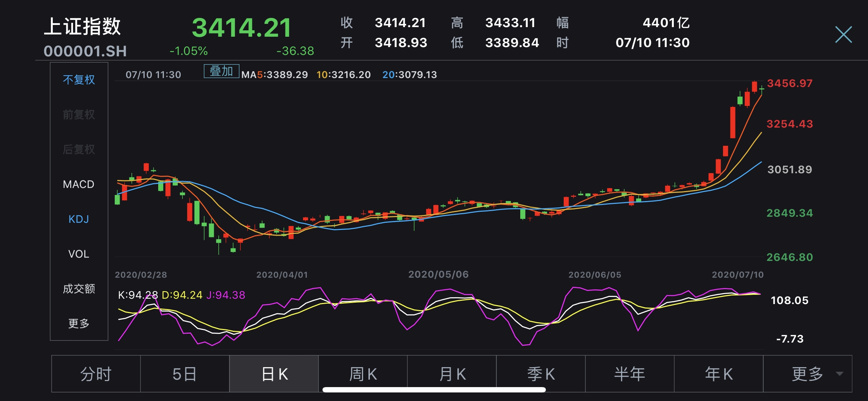Select 前复权 price adjustment option
Viewport: 868px width, 401px height.
(79, 114)
